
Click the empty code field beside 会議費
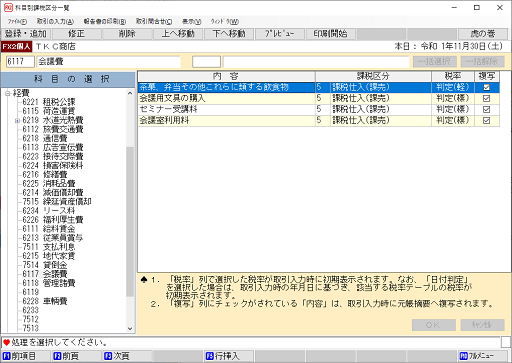[206, 62]
